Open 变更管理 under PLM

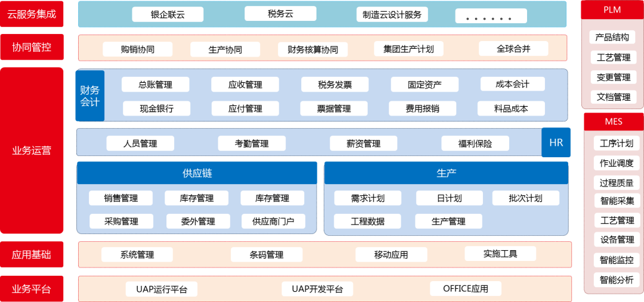(x=614, y=77)
